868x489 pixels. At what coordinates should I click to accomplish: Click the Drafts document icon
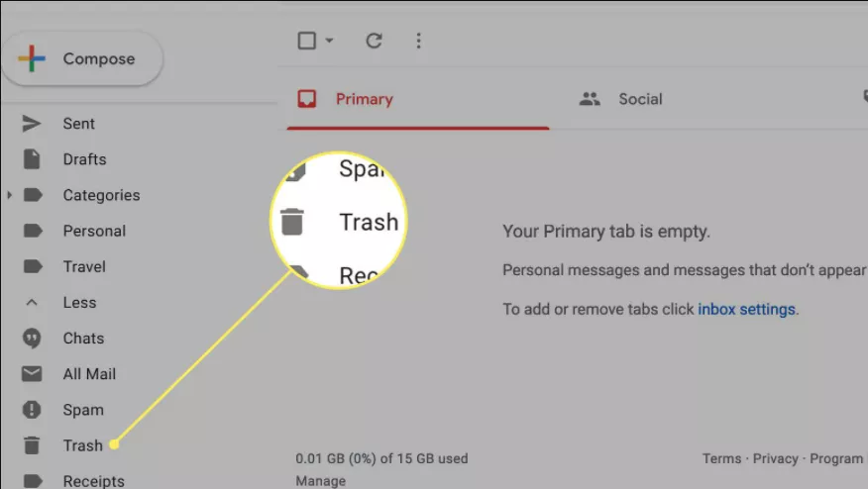click(32, 159)
